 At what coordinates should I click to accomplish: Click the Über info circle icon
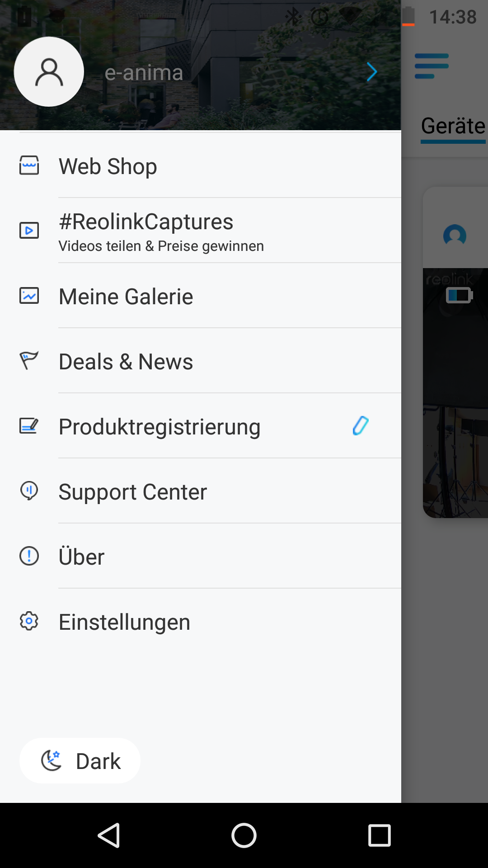tap(29, 556)
